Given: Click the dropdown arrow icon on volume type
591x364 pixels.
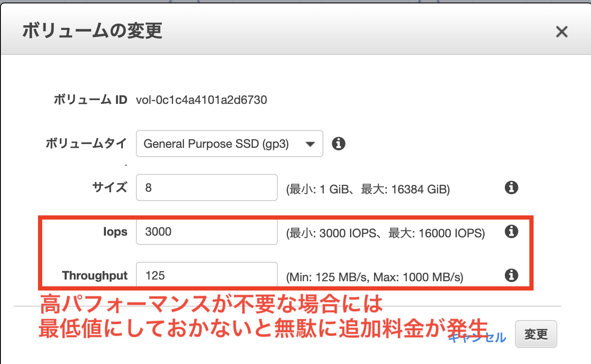Looking at the screenshot, I should pos(311,144).
